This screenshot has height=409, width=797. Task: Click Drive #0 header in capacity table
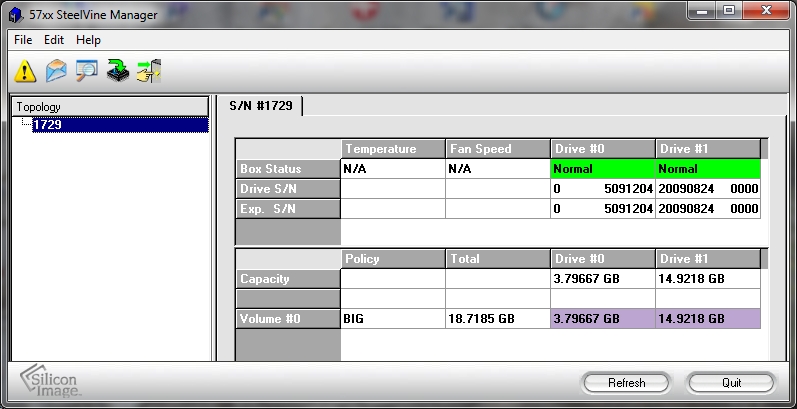coord(603,259)
